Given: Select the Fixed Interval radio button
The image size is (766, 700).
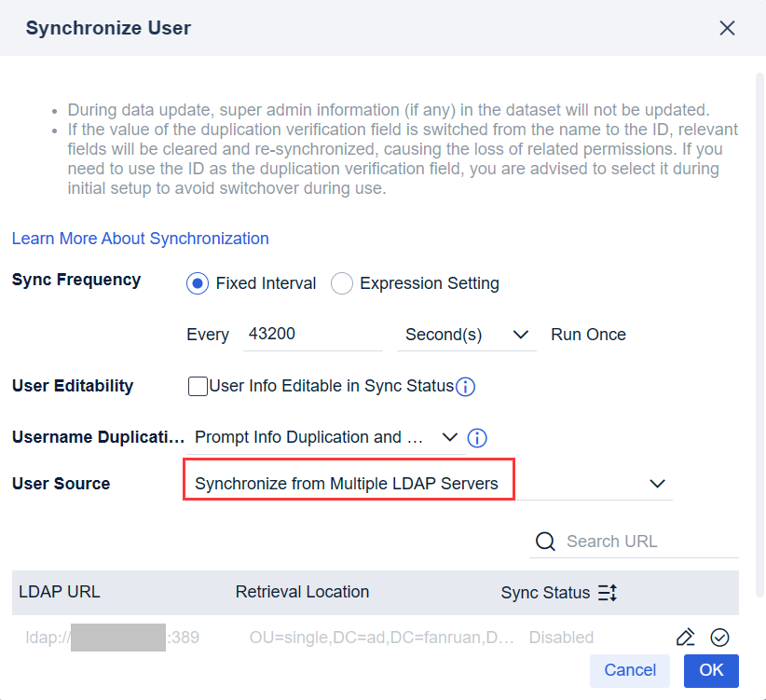Looking at the screenshot, I should coord(196,283).
